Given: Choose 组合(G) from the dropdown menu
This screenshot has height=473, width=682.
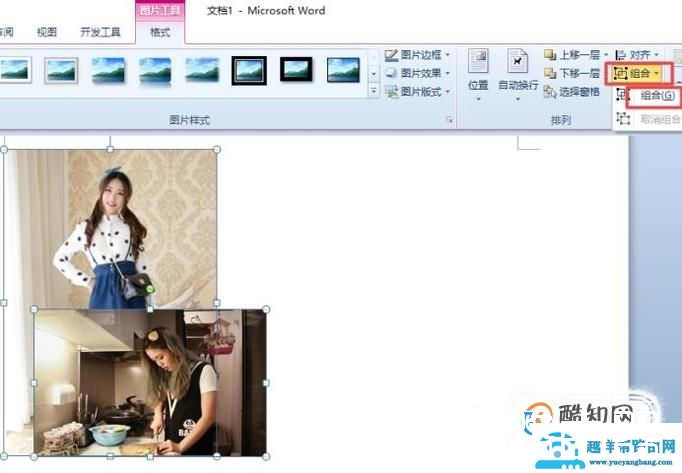Looking at the screenshot, I should tap(656, 97).
